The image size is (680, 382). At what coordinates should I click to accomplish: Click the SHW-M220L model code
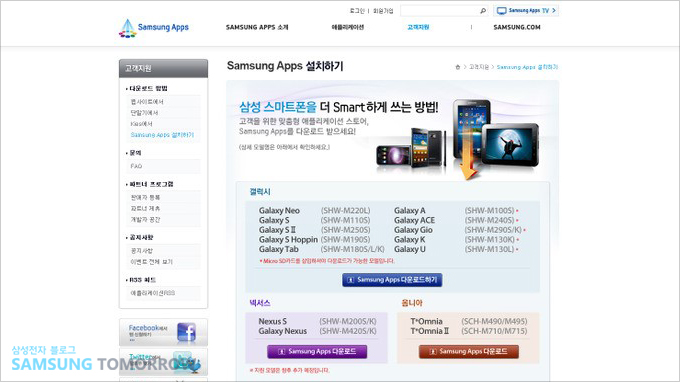point(346,210)
